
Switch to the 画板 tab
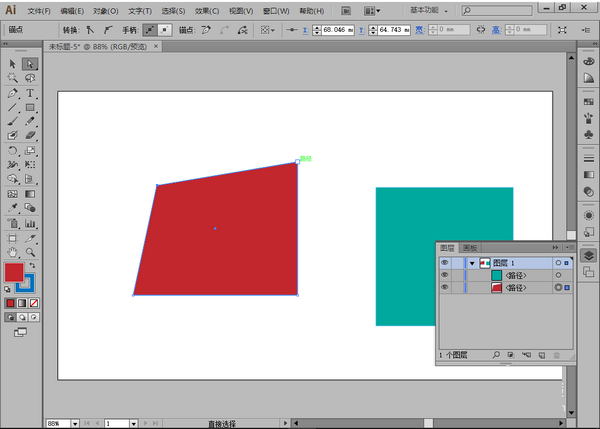pyautogui.click(x=470, y=247)
